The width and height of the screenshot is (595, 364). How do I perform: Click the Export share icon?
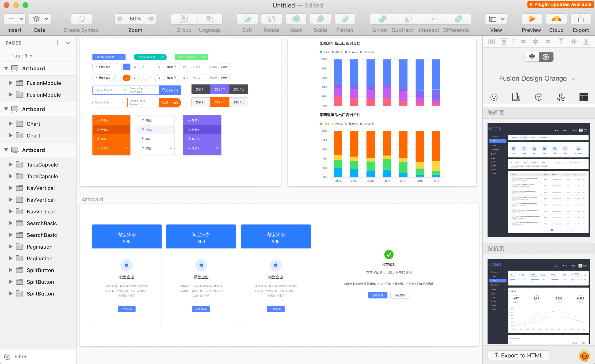[x=581, y=19]
